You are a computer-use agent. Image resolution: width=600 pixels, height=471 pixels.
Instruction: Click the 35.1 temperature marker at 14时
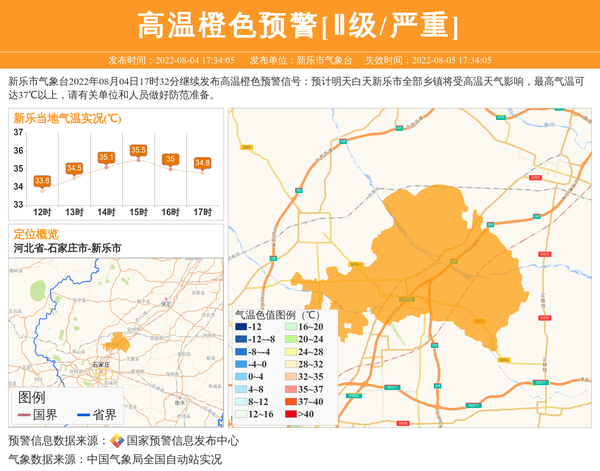click(x=106, y=158)
